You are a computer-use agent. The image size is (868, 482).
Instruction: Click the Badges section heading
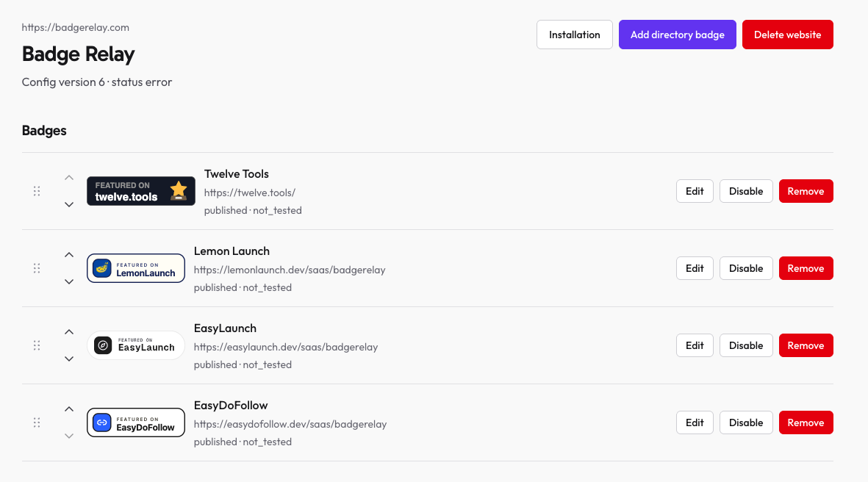[44, 131]
